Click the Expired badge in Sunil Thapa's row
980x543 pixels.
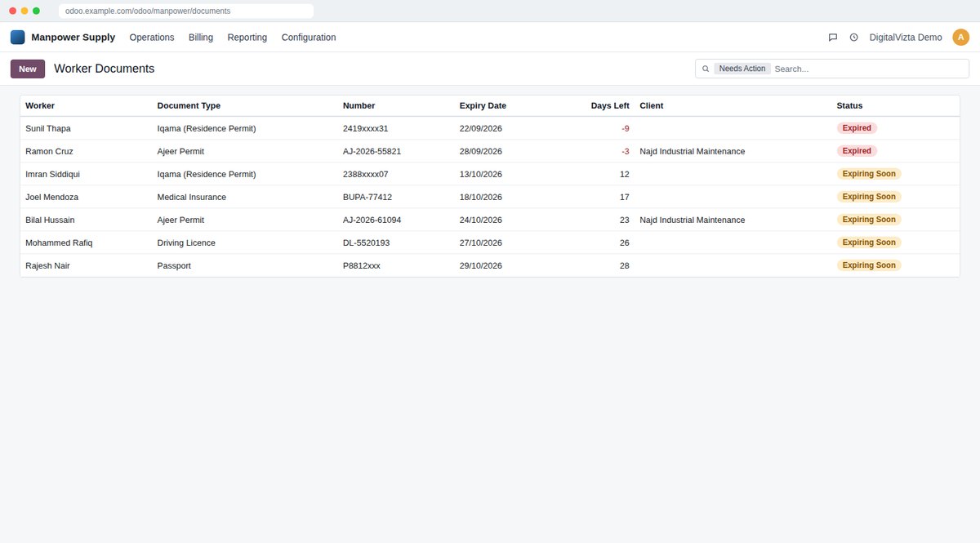pos(857,128)
